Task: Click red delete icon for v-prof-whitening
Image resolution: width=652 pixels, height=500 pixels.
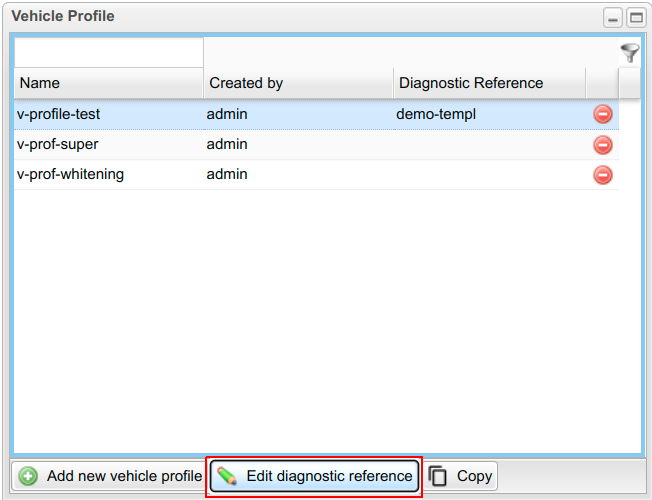Action: coord(603,175)
